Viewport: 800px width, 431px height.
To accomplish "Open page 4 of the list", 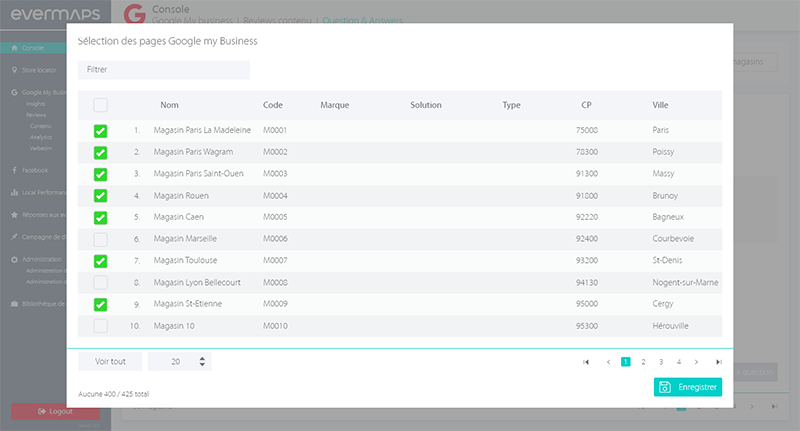I will click(678, 362).
